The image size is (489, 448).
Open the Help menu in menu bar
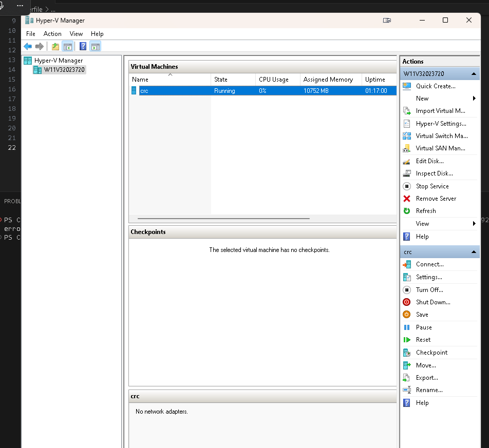[x=97, y=34]
